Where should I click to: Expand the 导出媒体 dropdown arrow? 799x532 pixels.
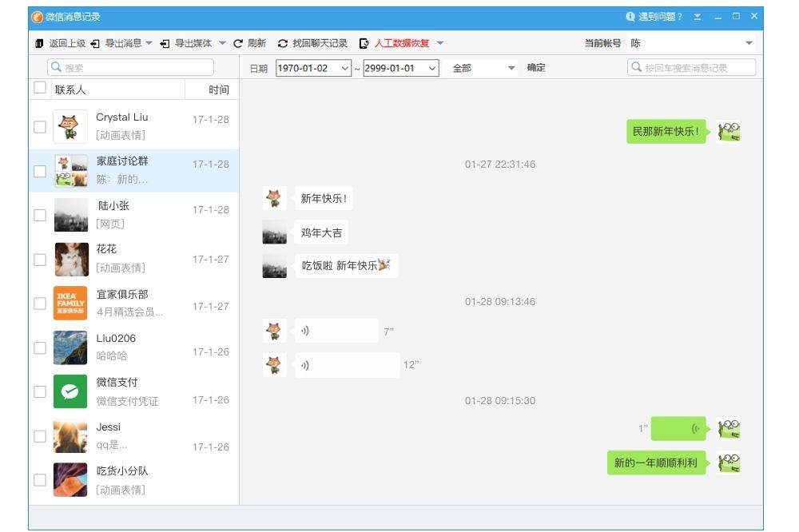pos(222,43)
